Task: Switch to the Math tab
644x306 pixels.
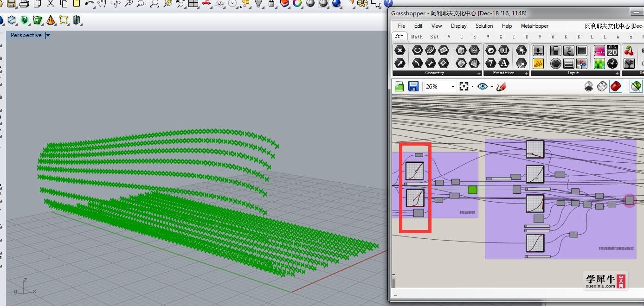Action: click(417, 37)
